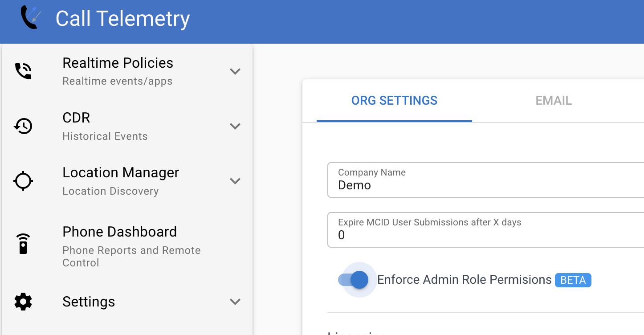Click the Call Telemetry title text

point(122,19)
